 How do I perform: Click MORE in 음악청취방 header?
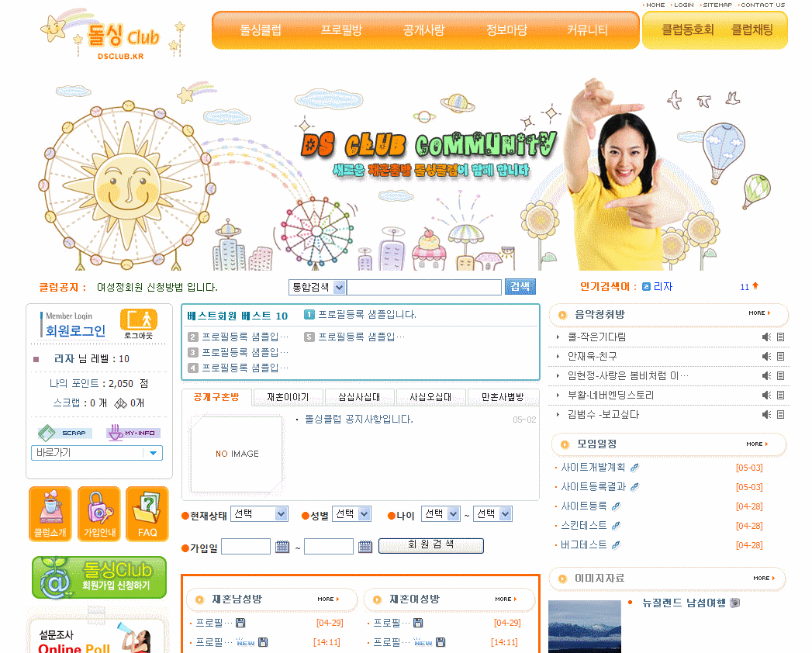tap(759, 313)
